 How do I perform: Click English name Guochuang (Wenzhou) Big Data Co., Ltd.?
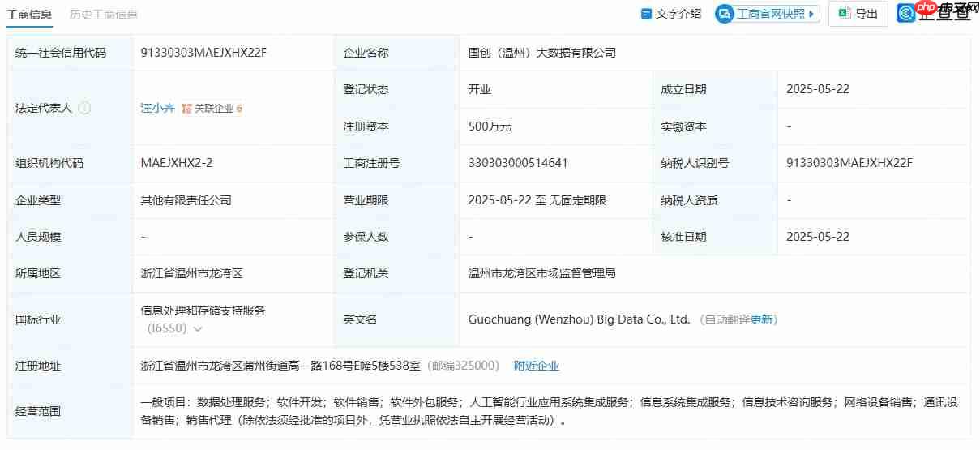pyautogui.click(x=580, y=319)
